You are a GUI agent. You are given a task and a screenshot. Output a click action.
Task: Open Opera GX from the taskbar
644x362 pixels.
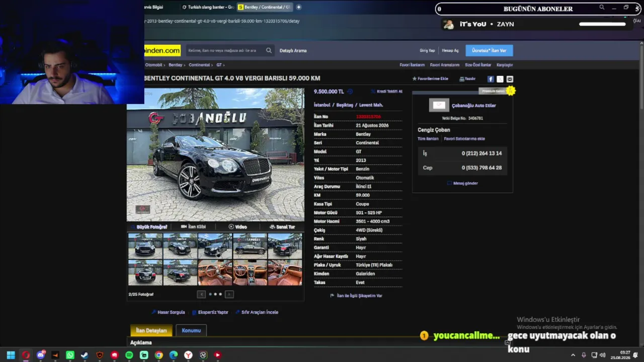point(26,355)
